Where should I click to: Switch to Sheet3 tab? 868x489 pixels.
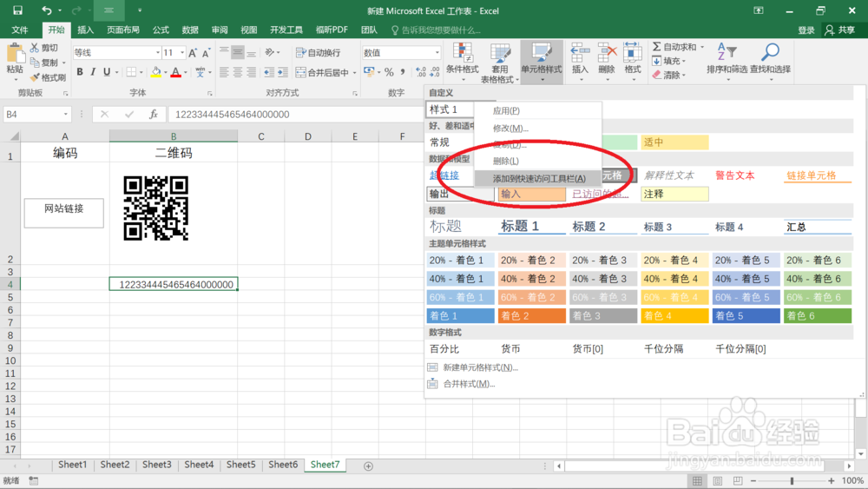(x=156, y=465)
